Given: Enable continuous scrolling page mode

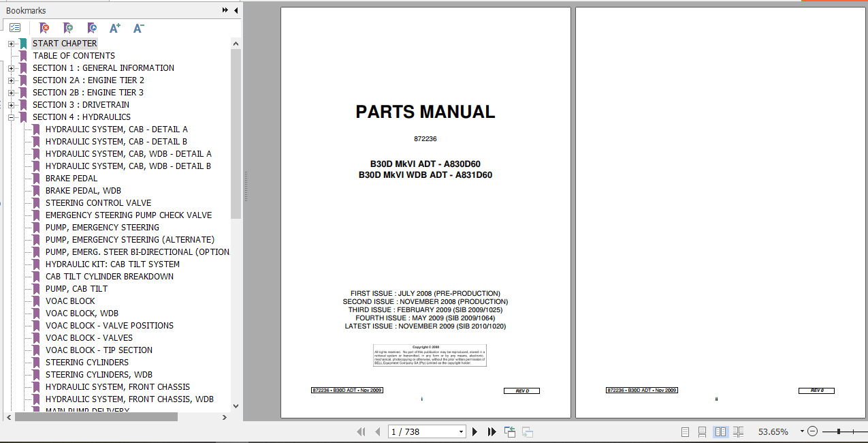Looking at the screenshot, I should coord(702,431).
